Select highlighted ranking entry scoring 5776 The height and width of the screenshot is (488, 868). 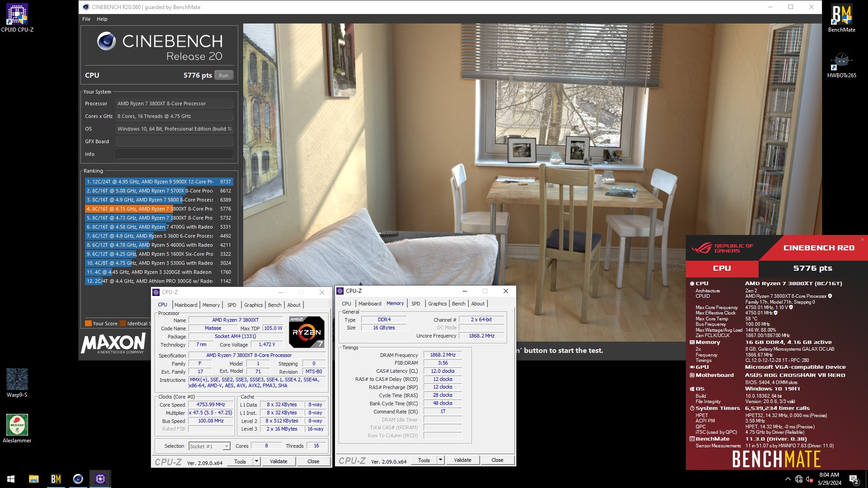[159, 209]
